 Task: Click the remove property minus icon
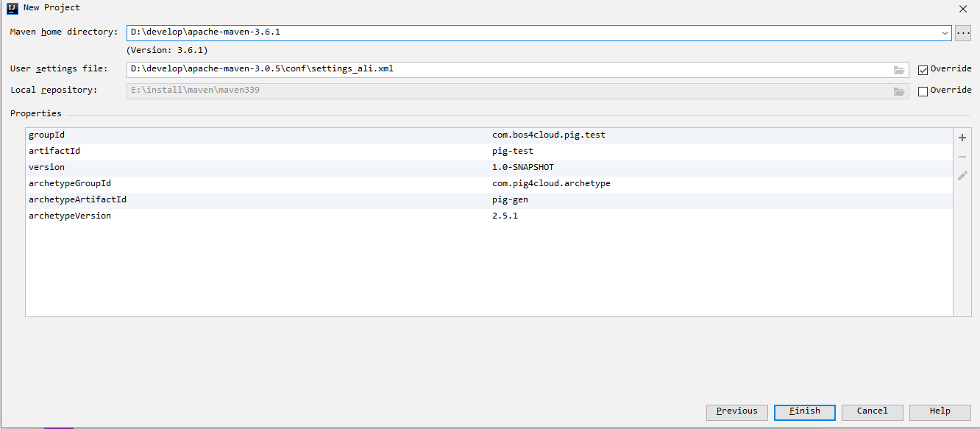point(962,157)
